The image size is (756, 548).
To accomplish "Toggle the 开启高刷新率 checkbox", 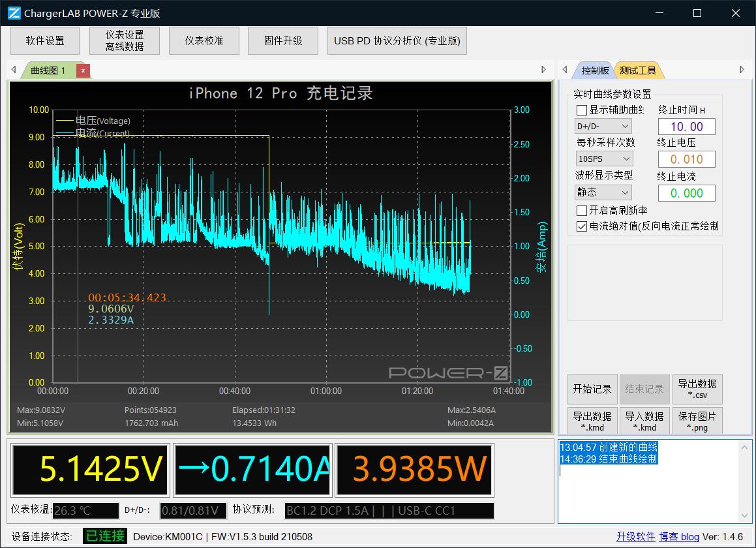I will pyautogui.click(x=582, y=211).
